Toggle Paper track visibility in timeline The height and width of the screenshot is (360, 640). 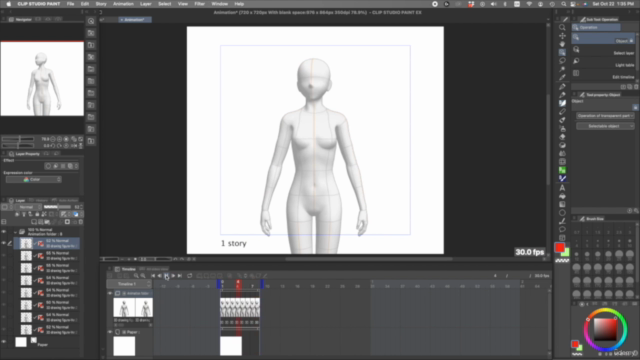point(110,332)
